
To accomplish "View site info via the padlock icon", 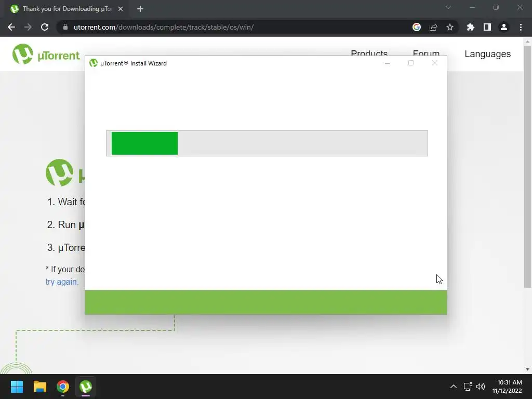I will [65, 27].
